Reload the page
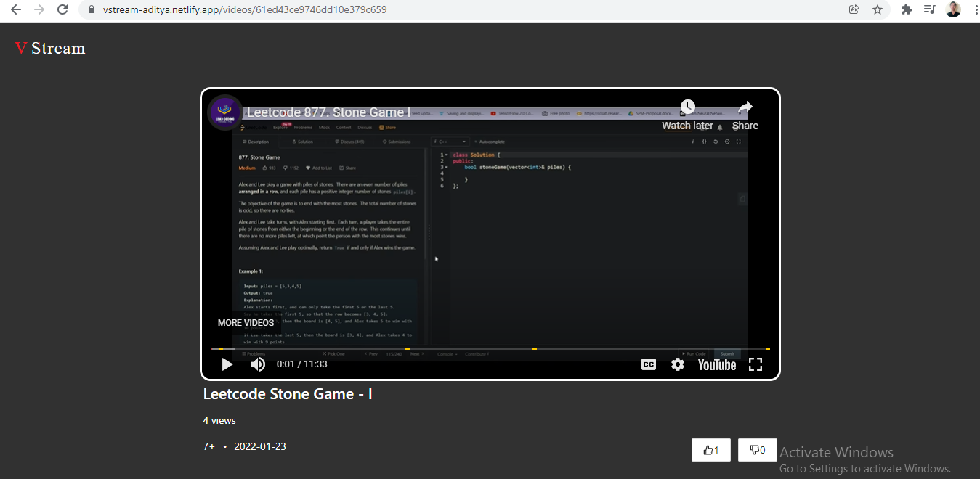This screenshot has width=980, height=479. (x=62, y=10)
